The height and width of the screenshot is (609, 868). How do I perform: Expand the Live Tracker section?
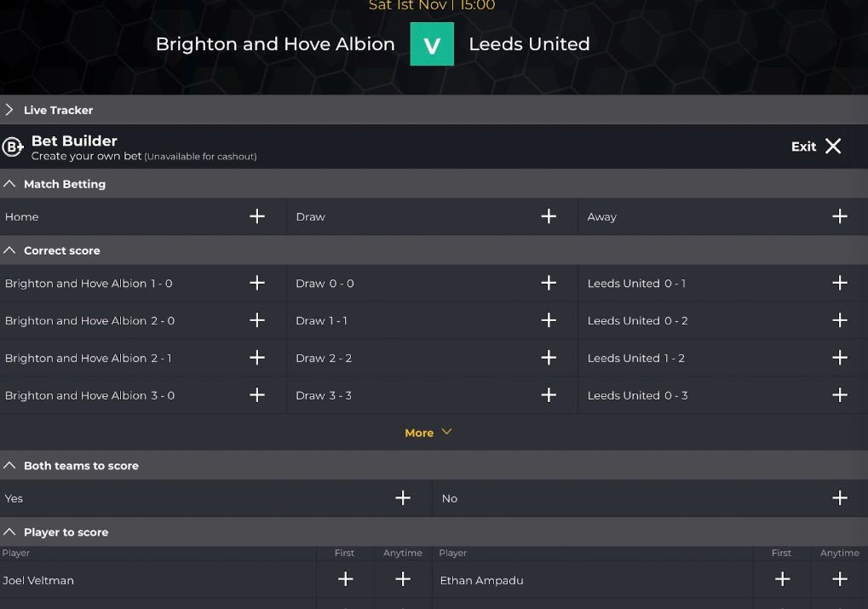(9, 110)
